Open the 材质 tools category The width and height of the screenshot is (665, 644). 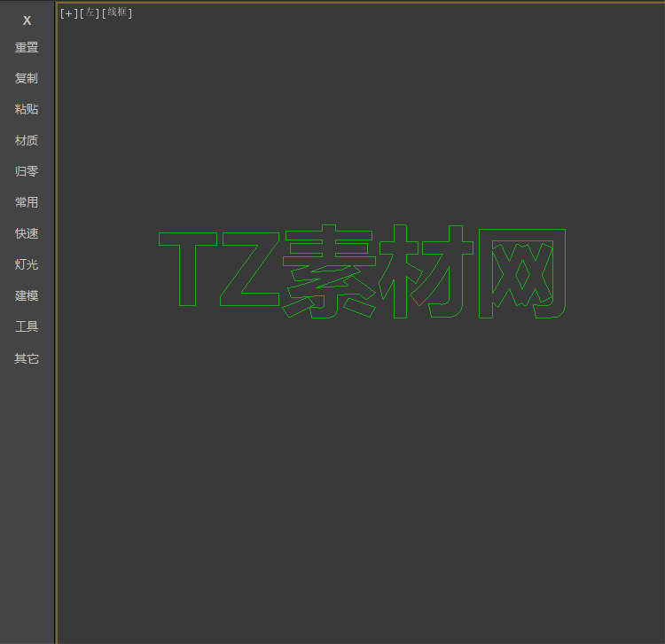[27, 140]
